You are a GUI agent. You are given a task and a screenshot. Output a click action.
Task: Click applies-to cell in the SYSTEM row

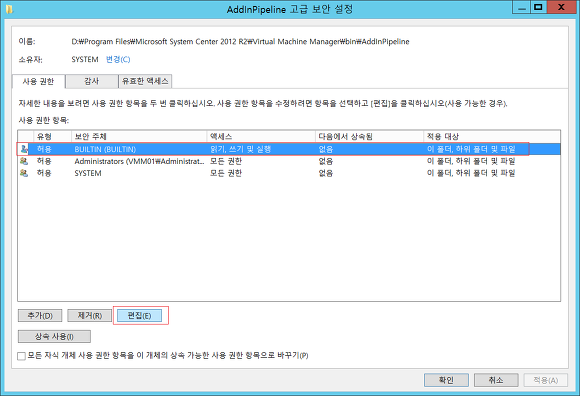[471, 173]
